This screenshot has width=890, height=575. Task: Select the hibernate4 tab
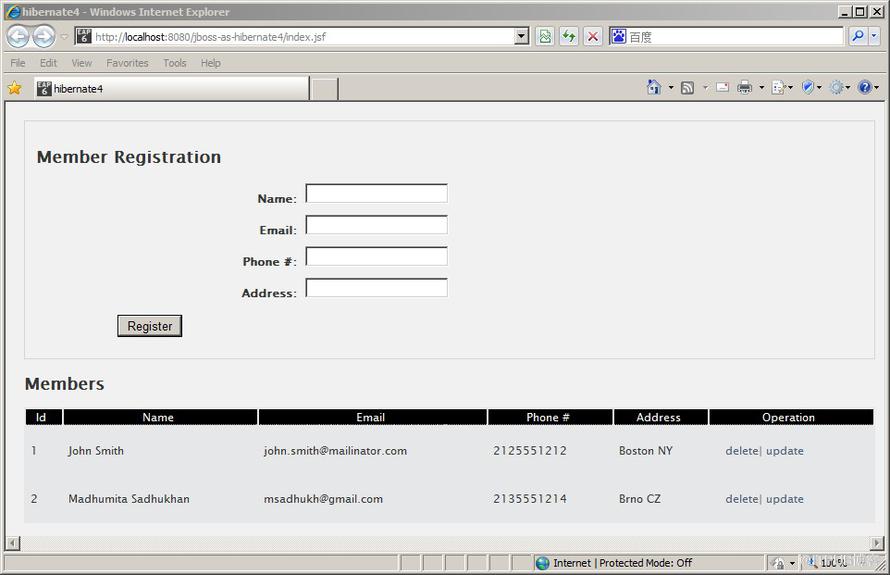[171, 89]
